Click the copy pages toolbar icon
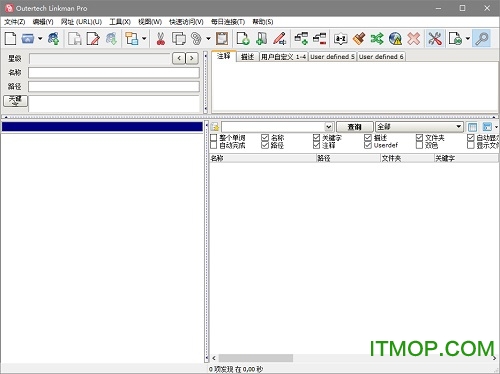Screen dimensions: 500x374 click(x=179, y=39)
